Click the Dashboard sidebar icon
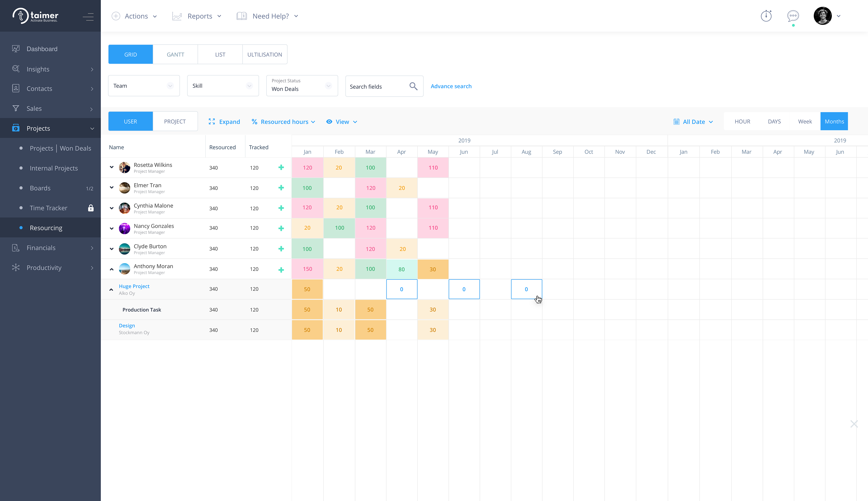The width and height of the screenshot is (868, 501). coord(16,49)
